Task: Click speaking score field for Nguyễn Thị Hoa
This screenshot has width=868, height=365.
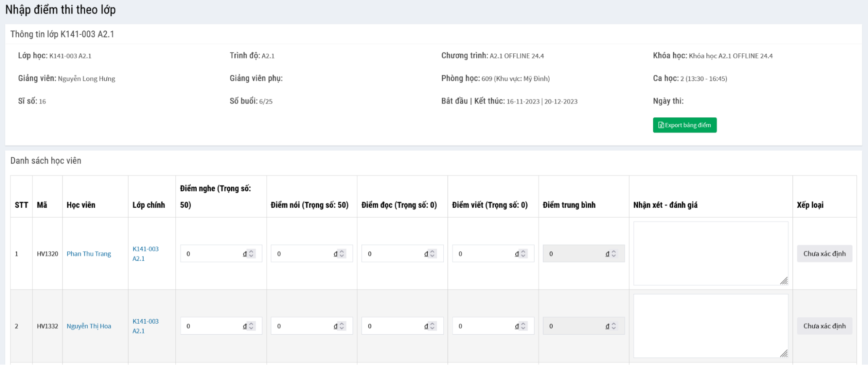Action: coord(303,326)
